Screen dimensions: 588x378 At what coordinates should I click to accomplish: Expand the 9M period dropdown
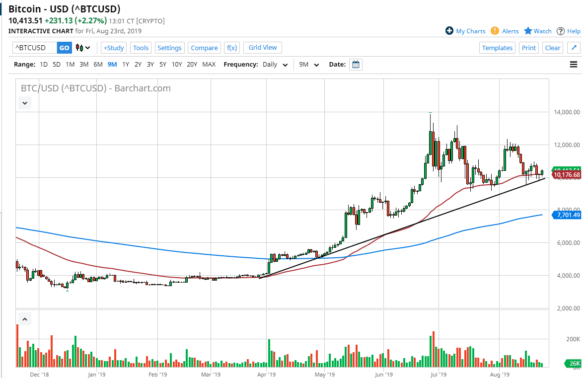pos(308,64)
